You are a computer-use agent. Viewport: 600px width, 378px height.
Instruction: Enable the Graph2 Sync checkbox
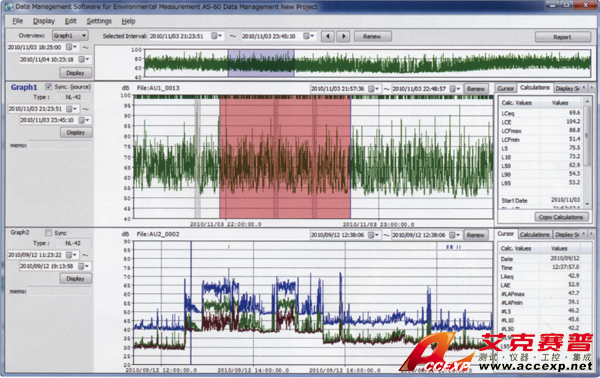(x=49, y=233)
